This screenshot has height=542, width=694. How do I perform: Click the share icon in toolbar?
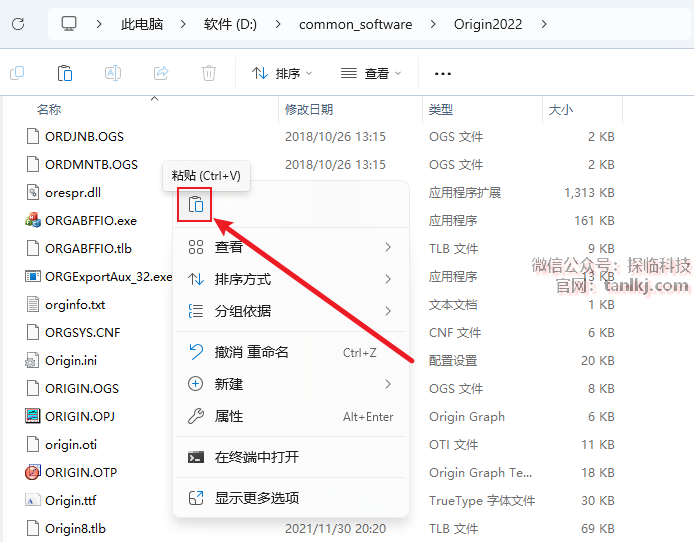[x=161, y=73]
